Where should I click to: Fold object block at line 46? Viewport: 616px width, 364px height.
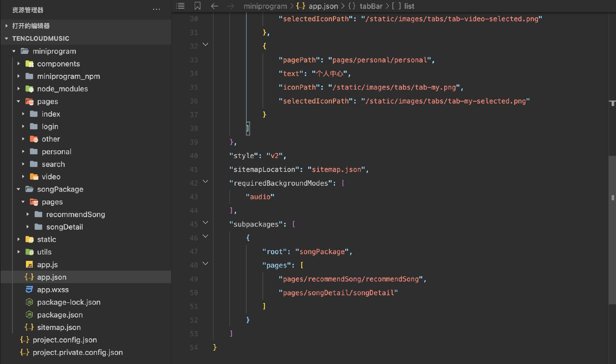(x=205, y=236)
